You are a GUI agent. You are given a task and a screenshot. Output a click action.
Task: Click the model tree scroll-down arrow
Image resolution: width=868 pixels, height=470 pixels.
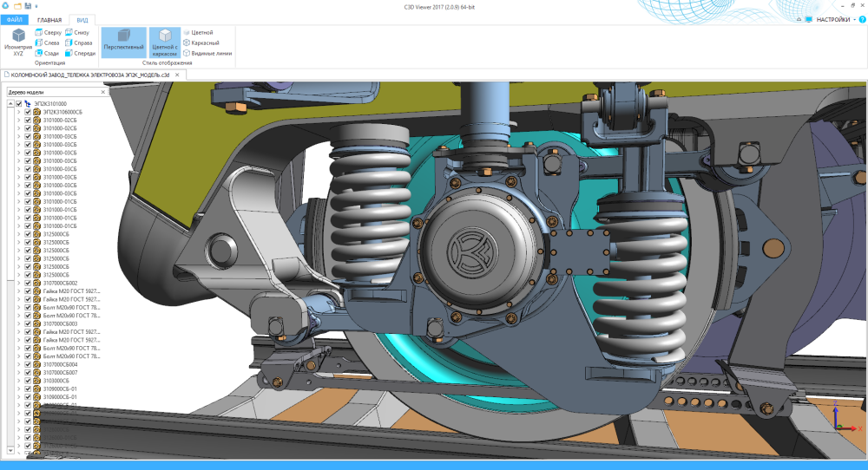[x=10, y=450]
